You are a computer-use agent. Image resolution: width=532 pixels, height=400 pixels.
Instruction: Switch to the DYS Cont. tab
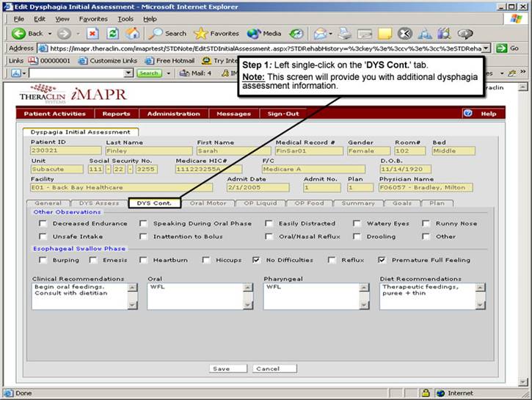[x=154, y=203]
